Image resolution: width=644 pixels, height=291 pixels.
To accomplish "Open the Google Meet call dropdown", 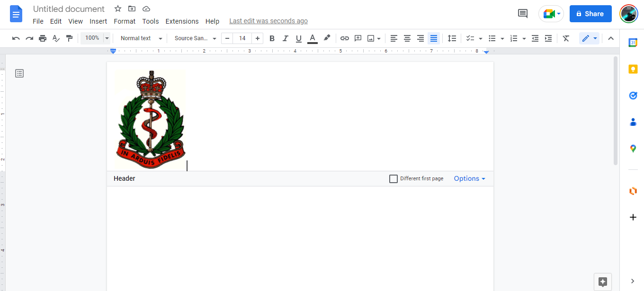I will [x=551, y=14].
